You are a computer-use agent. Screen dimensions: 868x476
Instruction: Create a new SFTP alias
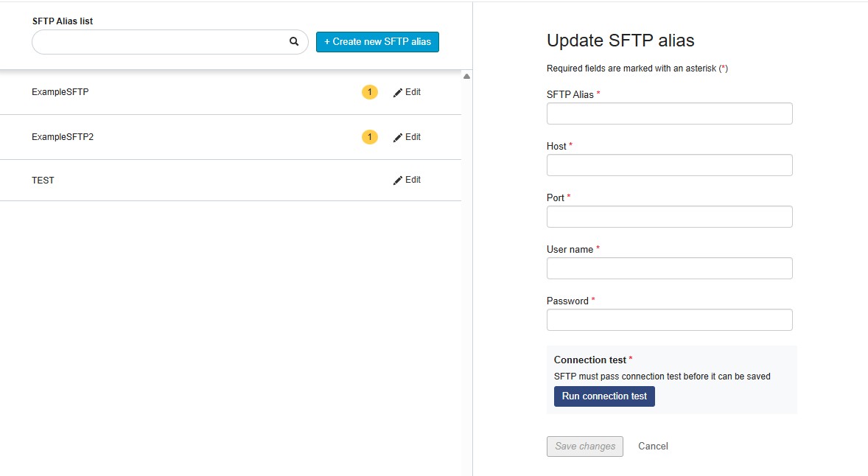click(377, 42)
